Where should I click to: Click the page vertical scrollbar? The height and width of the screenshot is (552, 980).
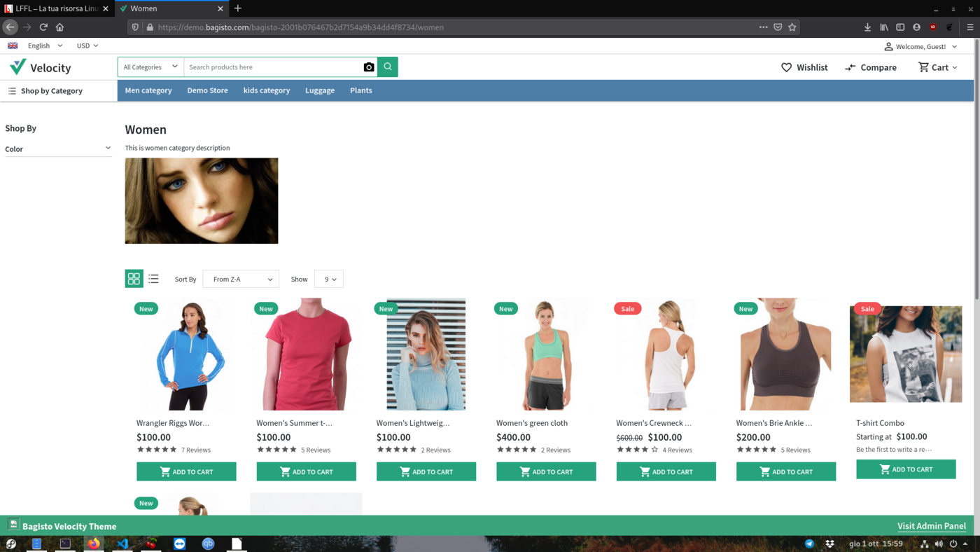[976, 168]
